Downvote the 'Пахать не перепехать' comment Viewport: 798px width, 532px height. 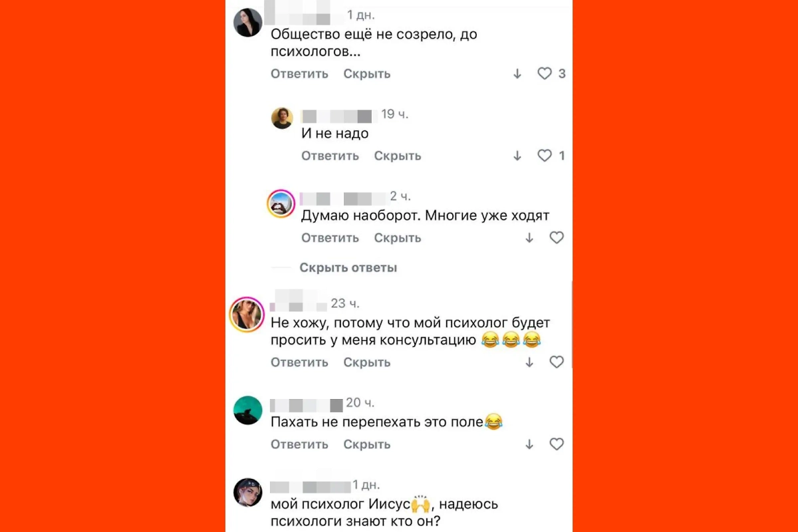pos(529,444)
